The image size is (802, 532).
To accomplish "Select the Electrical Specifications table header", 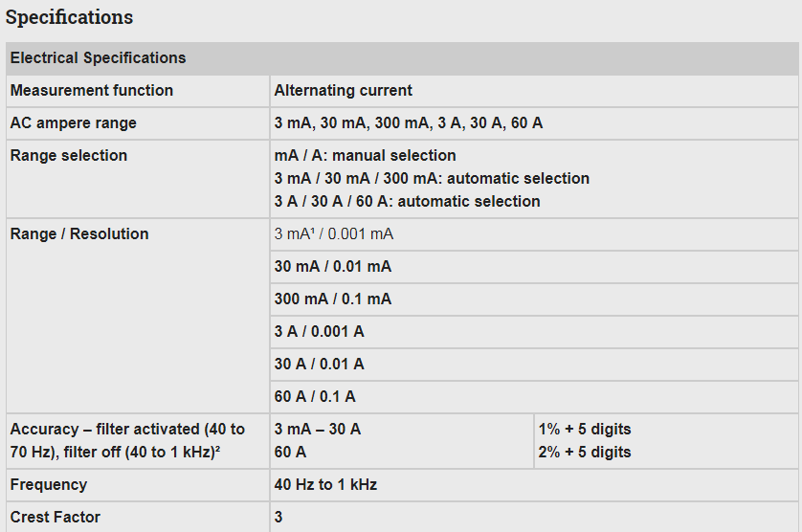I will tap(98, 57).
